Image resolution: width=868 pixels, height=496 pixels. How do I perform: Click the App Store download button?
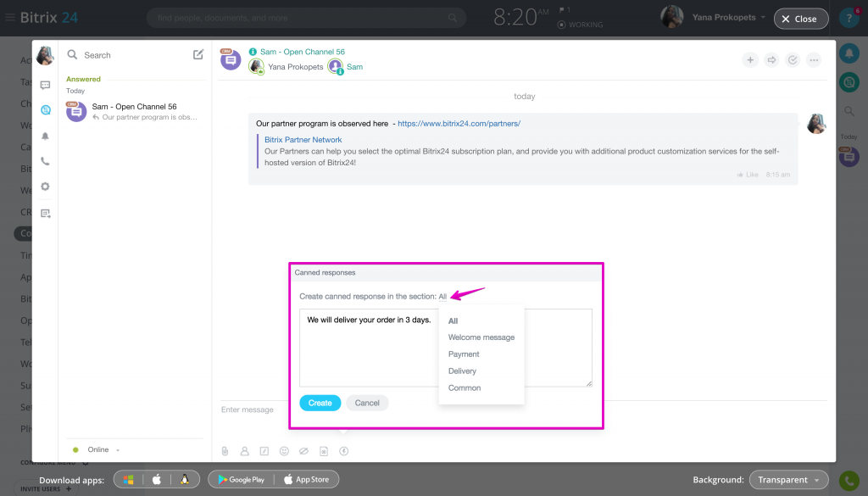point(307,479)
